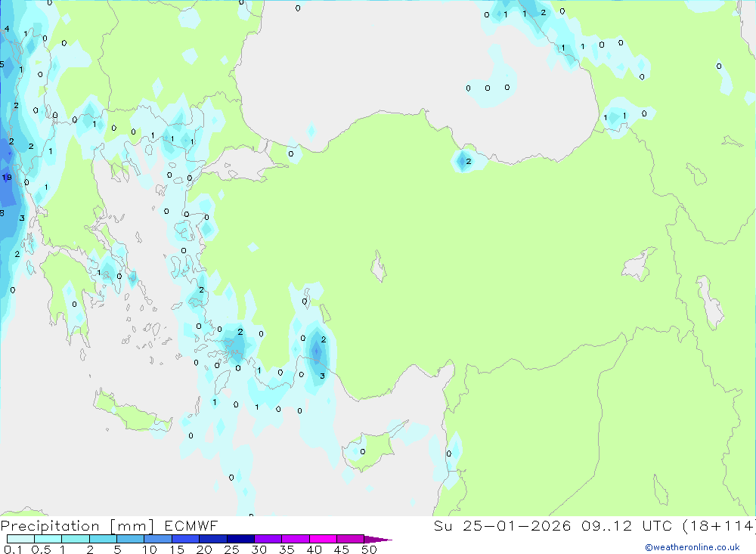Image resolution: width=756 pixels, height=554 pixels.
Task: Click the '45' legend scale label
Action: tap(342, 549)
